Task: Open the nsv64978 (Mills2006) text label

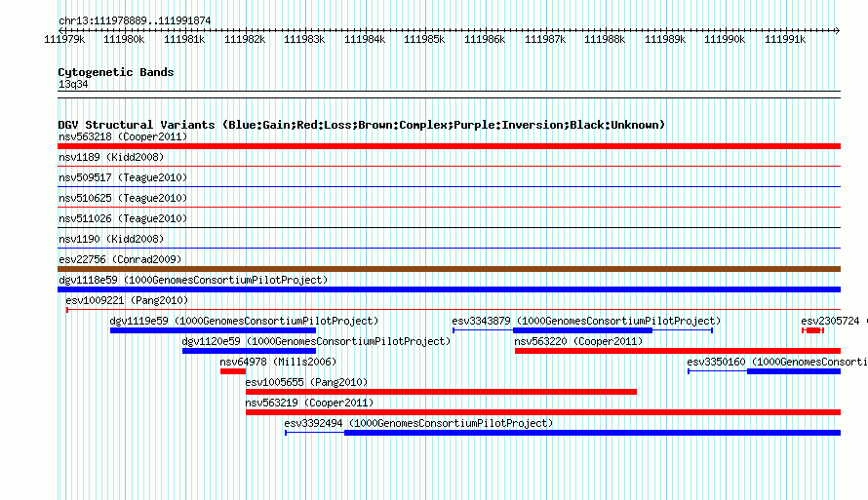Action: [x=278, y=362]
